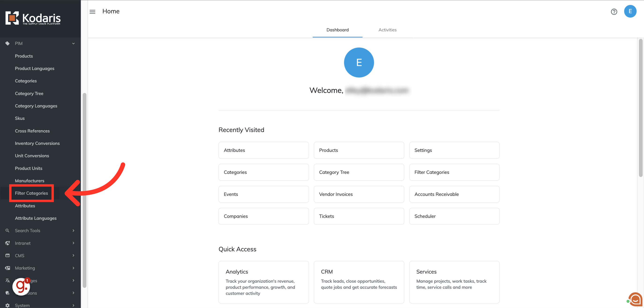Open the help question mark icon
Viewport: 644px width, 308px height.
(x=614, y=12)
